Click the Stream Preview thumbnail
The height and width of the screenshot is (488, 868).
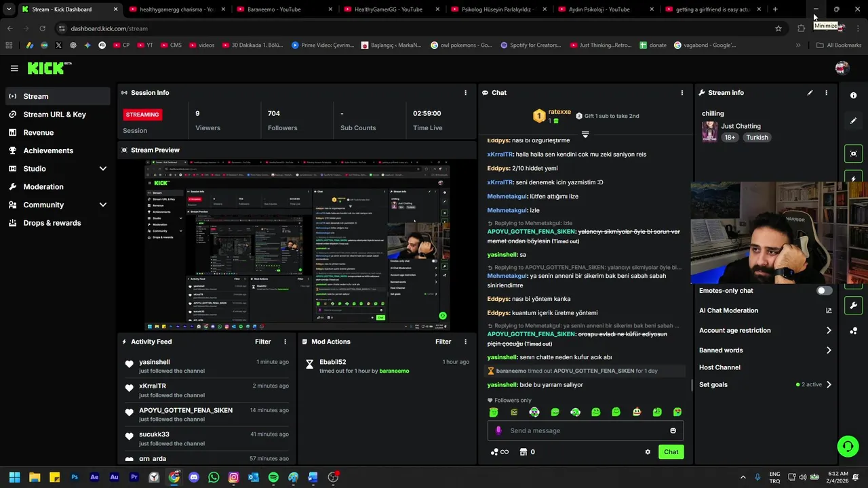[297, 245]
